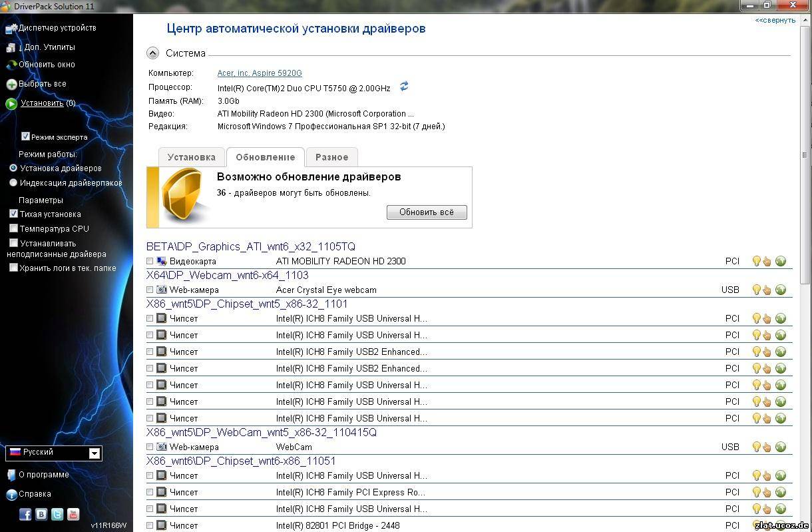Viewport: 812px width, 532px height.
Task: Click the lightbulb icon in the ATI MOBILITY RADEON row
Action: coord(756,261)
